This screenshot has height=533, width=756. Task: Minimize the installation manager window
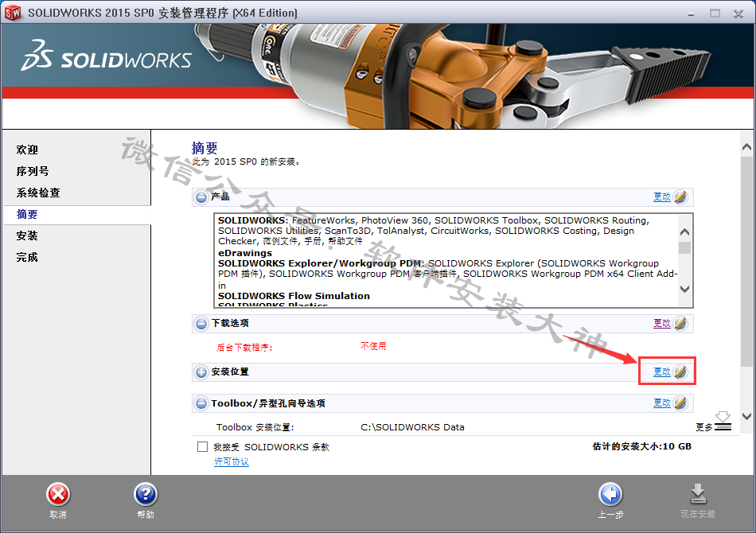[x=691, y=14]
